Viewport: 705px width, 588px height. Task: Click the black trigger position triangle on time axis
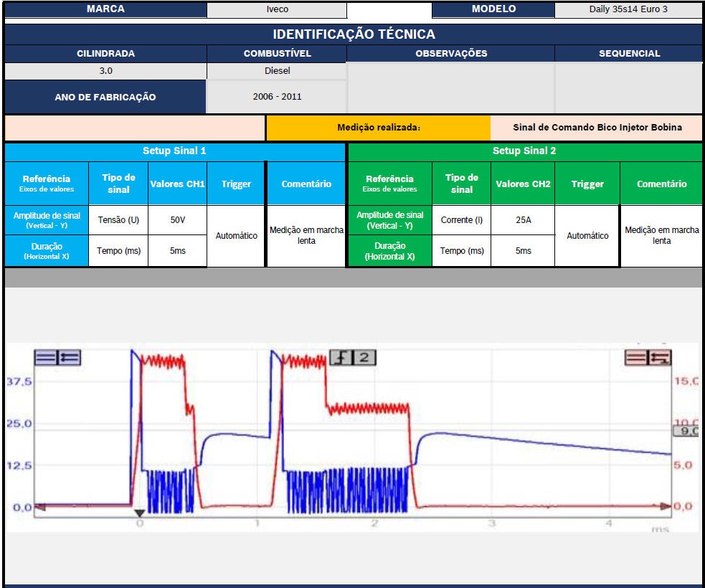click(140, 513)
